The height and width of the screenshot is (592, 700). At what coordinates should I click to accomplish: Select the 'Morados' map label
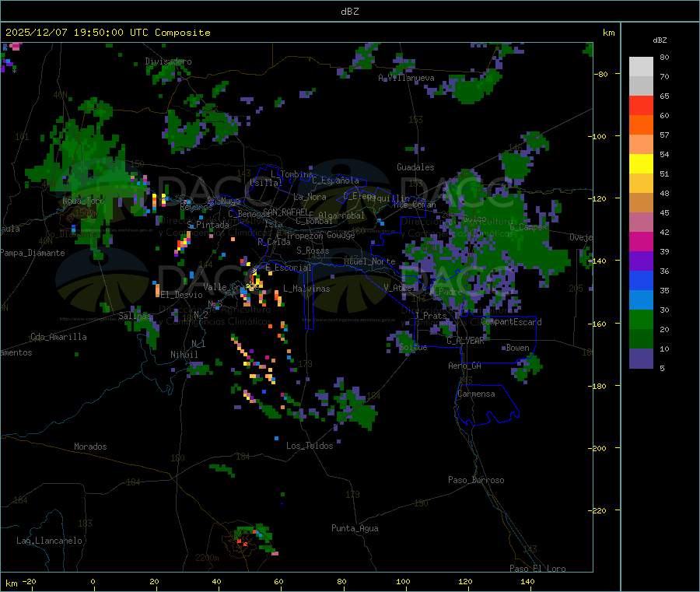(90, 447)
